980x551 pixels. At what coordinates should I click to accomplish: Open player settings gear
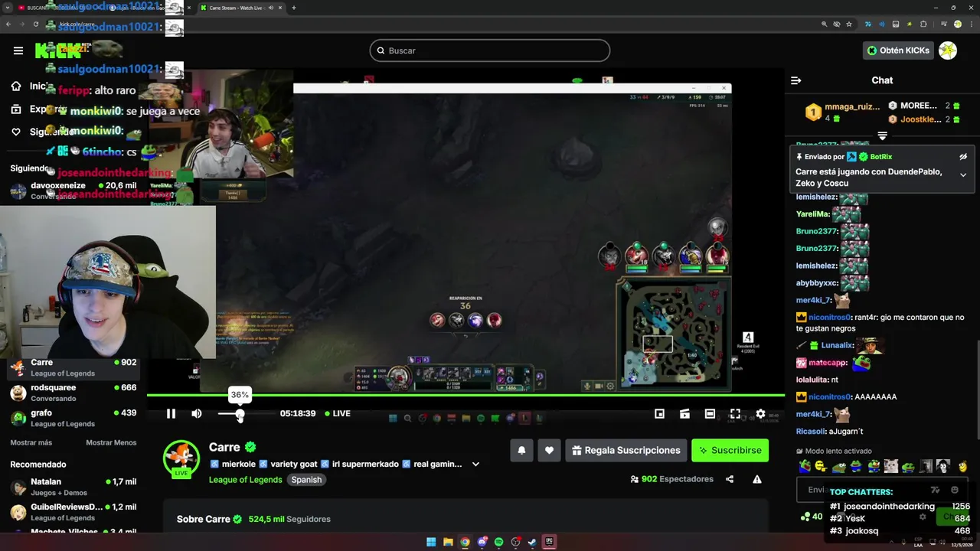click(760, 413)
